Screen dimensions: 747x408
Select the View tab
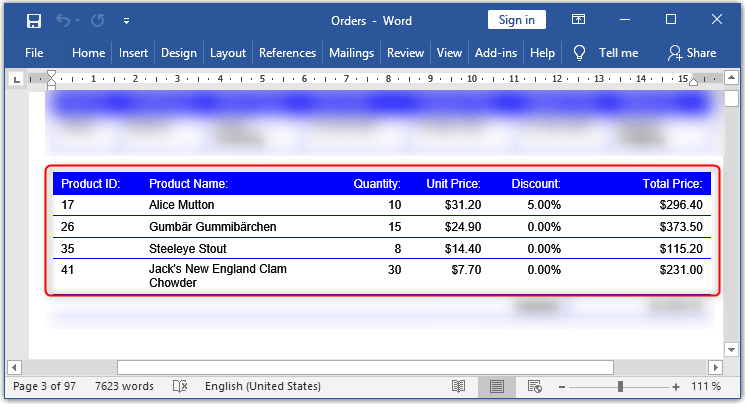coord(449,53)
